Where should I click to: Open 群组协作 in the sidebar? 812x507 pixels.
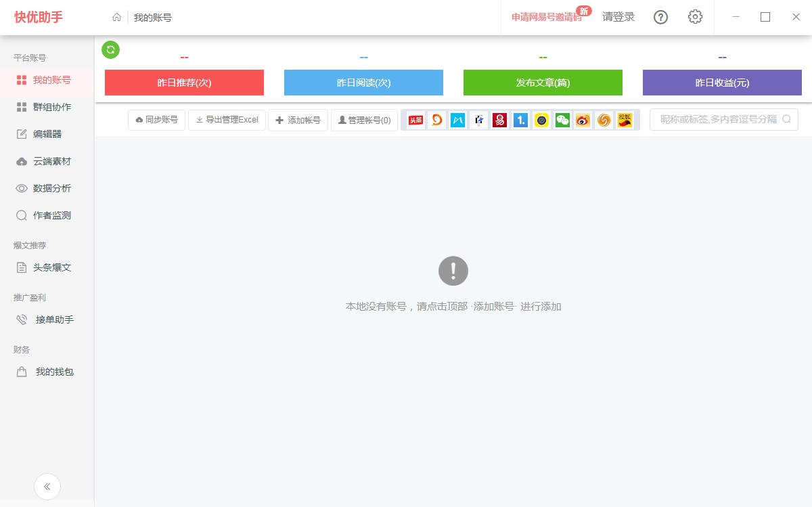(47, 107)
